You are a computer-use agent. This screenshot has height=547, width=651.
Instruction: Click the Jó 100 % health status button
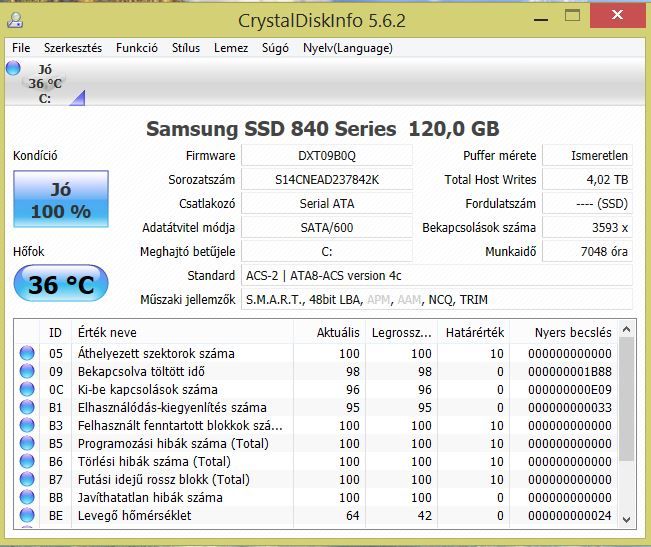coord(61,199)
